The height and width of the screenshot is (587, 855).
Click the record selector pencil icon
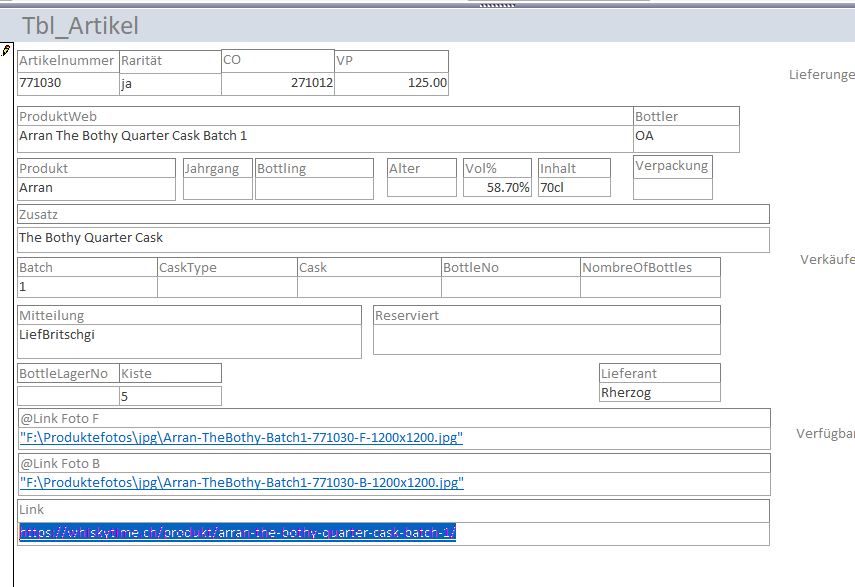6,51
